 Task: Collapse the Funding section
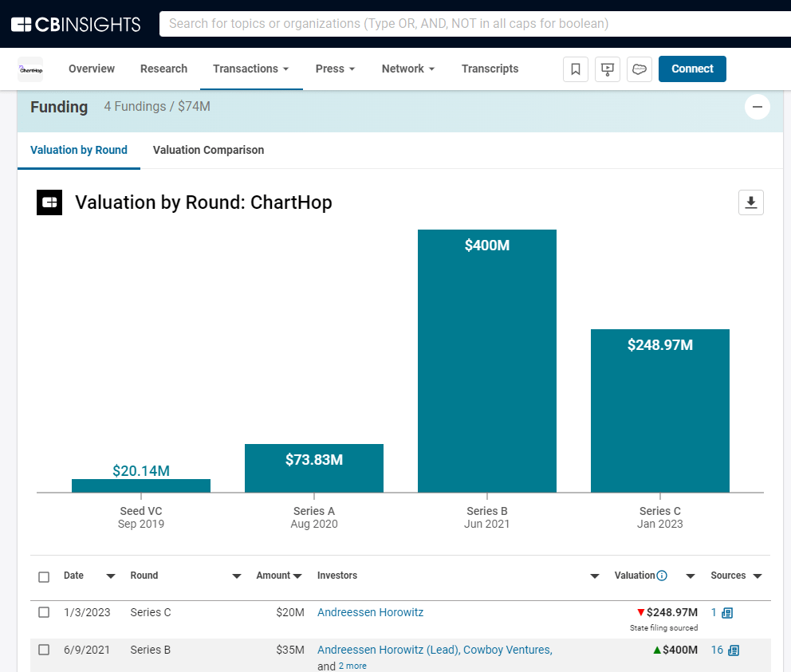pyautogui.click(x=757, y=107)
